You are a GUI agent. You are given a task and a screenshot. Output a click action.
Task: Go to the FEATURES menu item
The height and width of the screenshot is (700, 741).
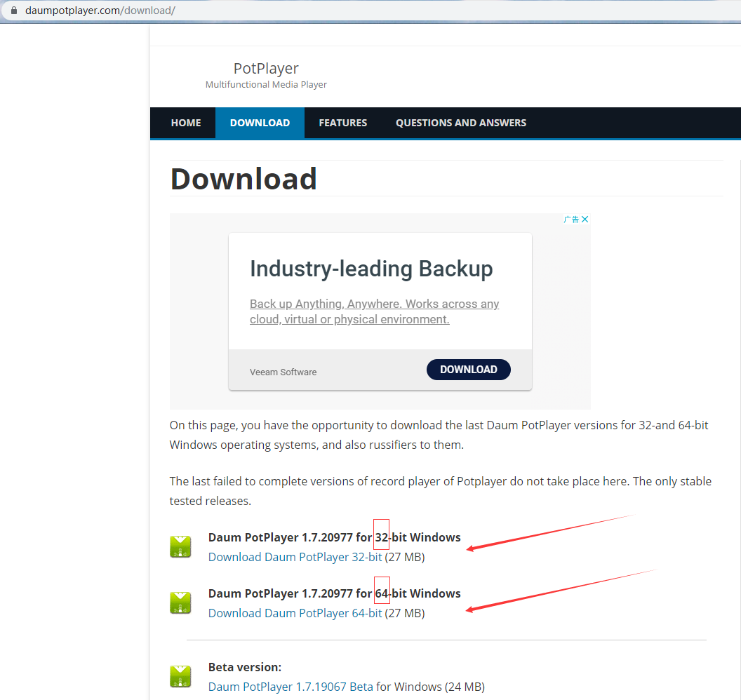[x=342, y=123]
